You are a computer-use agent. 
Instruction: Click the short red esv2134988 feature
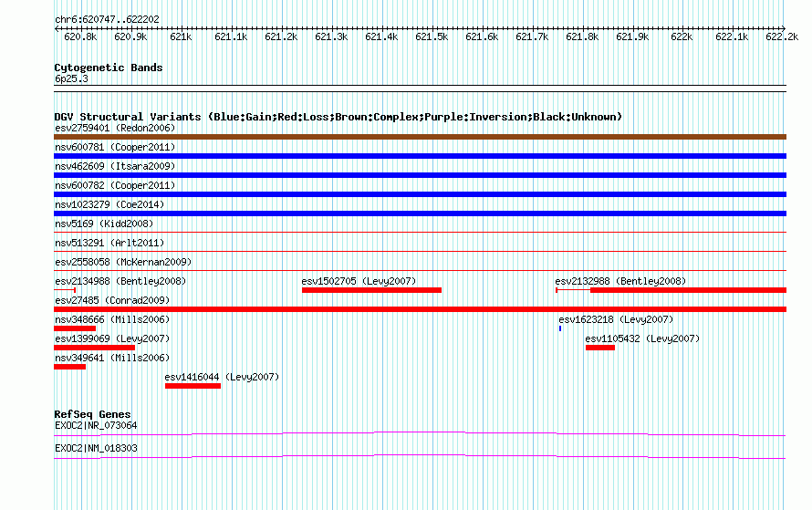[x=65, y=290]
